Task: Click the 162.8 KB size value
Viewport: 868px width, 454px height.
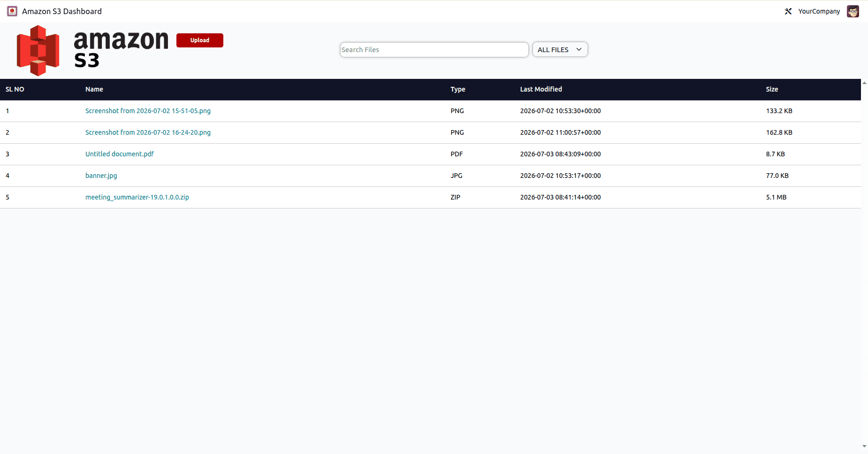Action: point(779,132)
